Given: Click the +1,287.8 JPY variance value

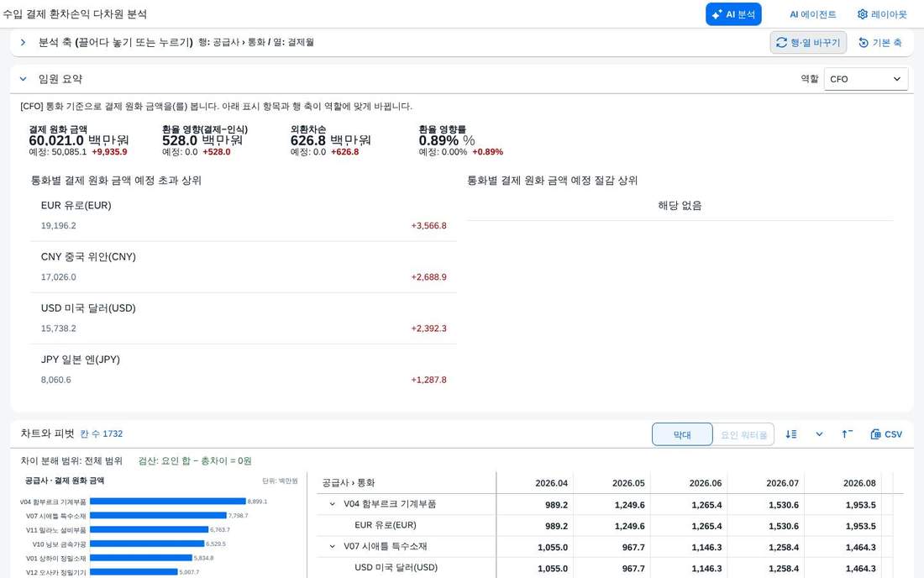Looking at the screenshot, I should tap(428, 380).
